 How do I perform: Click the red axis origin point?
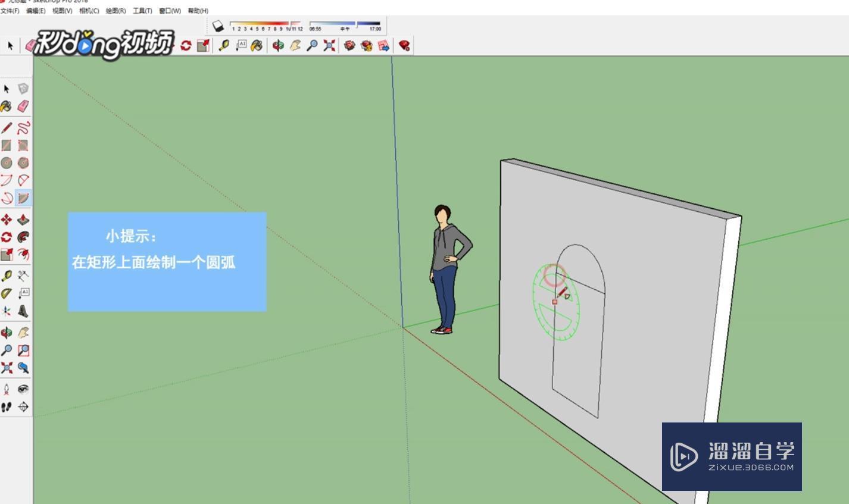[x=404, y=327]
